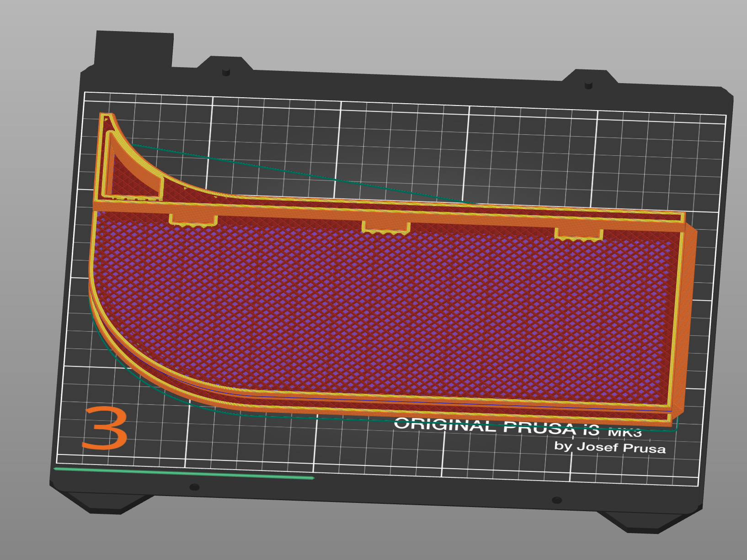Viewport: 747px width, 560px height.
Task: Click the "ORIGINAL PRUSA i3 MK3" bed label
Action: tap(518, 427)
